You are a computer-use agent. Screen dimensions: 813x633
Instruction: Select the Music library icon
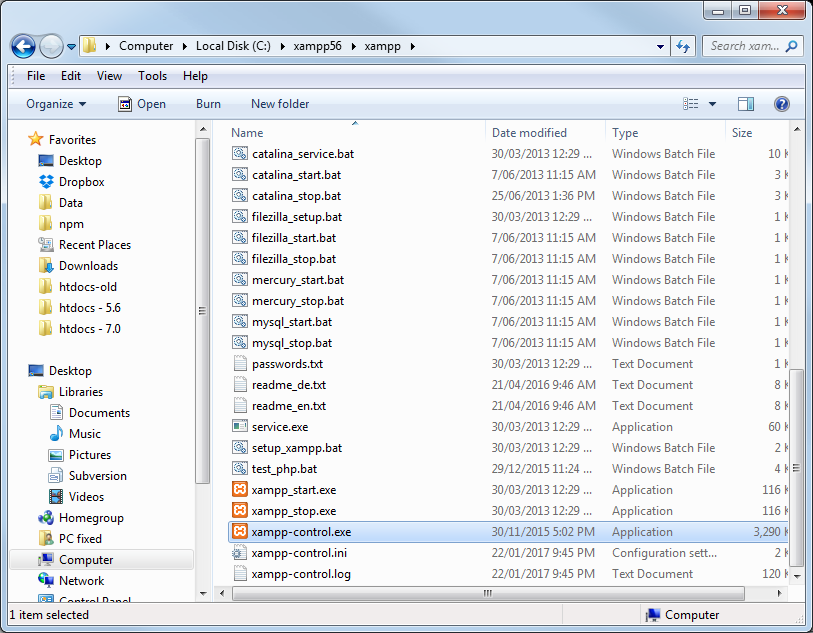coord(57,434)
